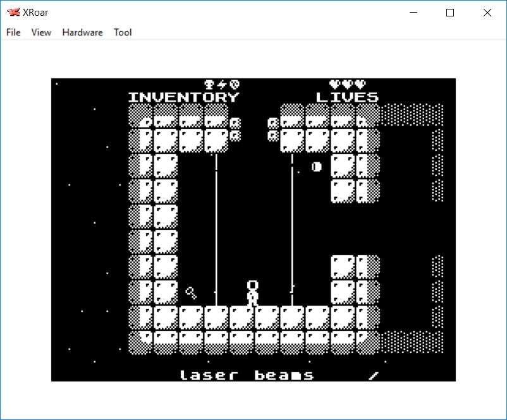Click the trophy icon above INVENTORY

tap(209, 84)
